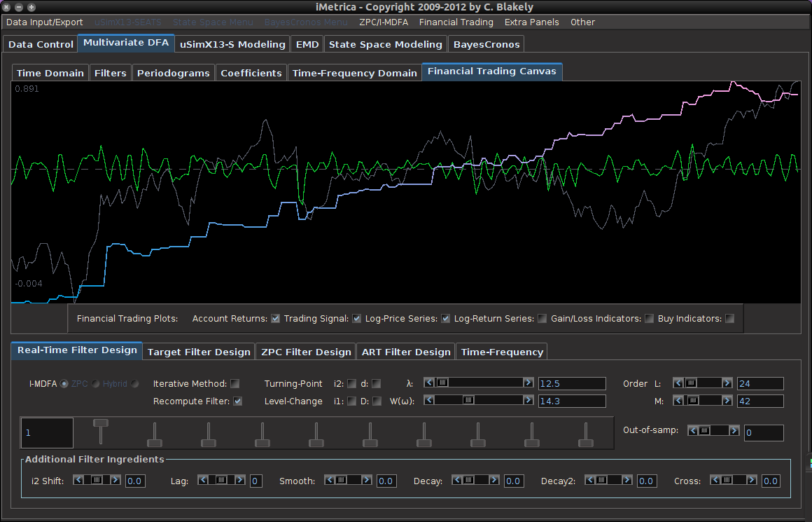
Task: Switch to the Periodograms tab
Action: pos(173,71)
